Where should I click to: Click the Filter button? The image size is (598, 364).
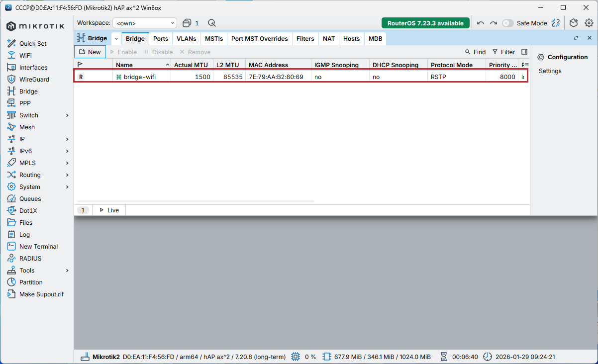(503, 52)
